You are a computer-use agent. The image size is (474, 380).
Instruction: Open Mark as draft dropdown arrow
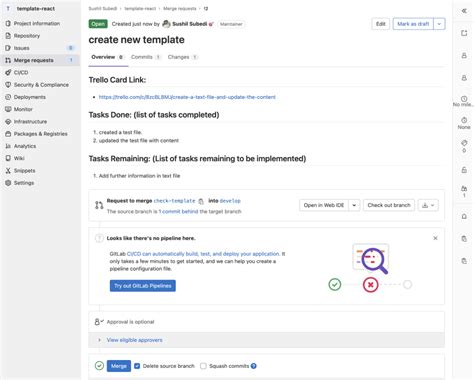pos(439,24)
